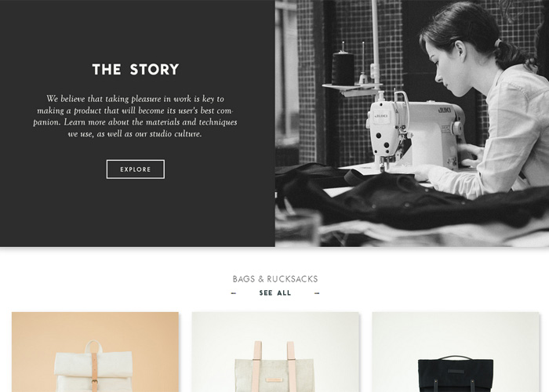Screen dimensions: 549x392
Task: Click the left pink strap of the beige bag
Action: click(258, 366)
